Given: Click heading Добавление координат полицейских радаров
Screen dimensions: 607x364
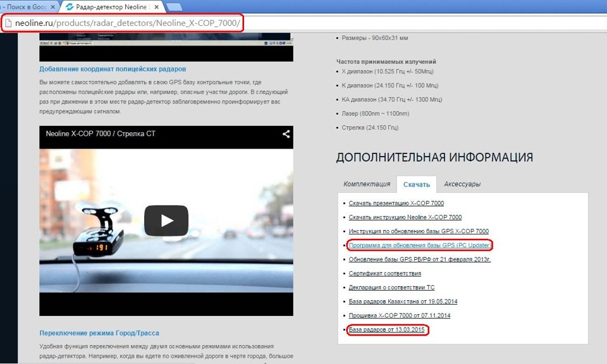Looking at the screenshot, I should (x=113, y=69).
